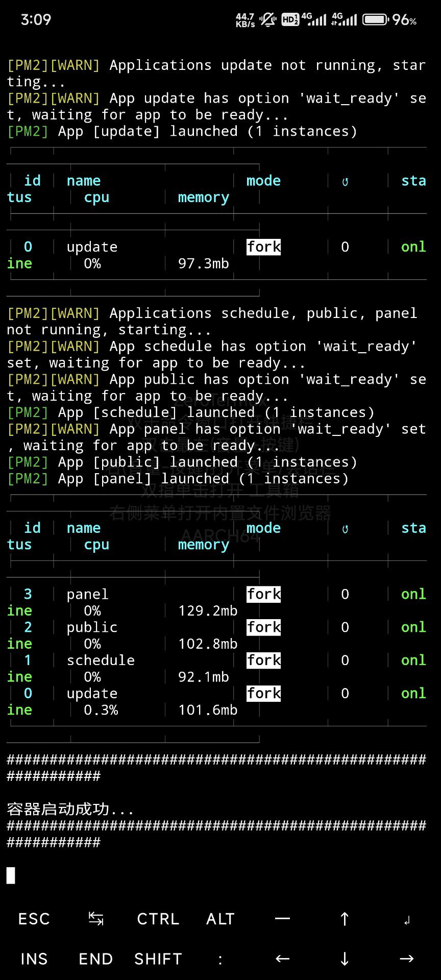Select the 'panel' process name

tap(87, 594)
